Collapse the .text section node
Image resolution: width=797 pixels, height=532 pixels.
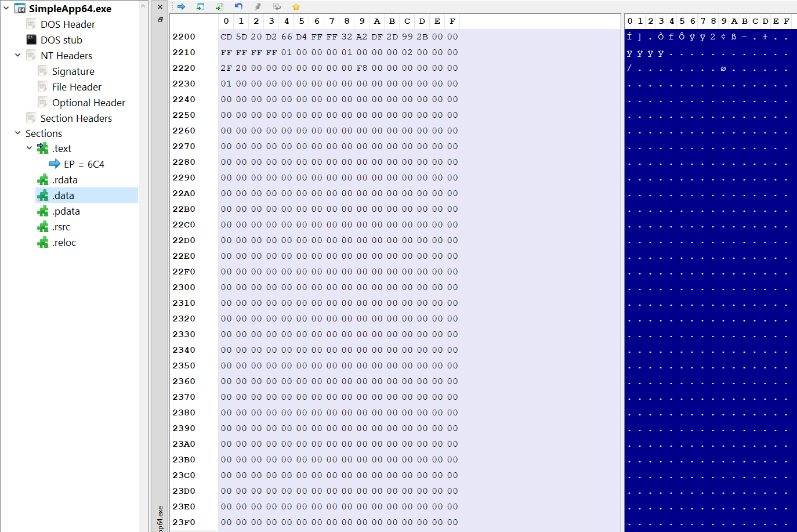29,149
